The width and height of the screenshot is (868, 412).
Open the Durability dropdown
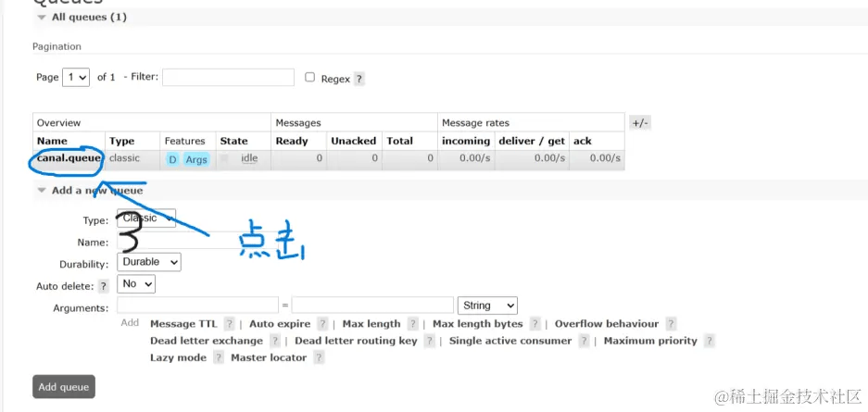coord(149,262)
